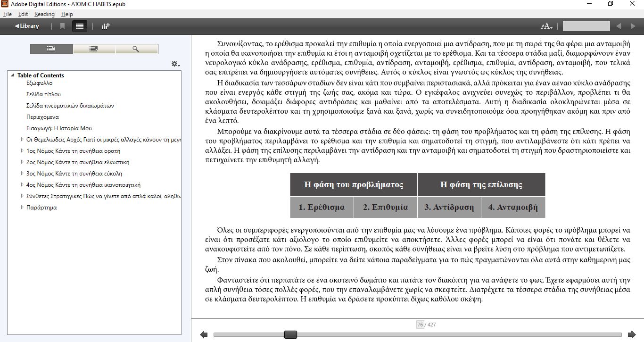Image resolution: width=644 pixels, height=342 pixels.
Task: Go to previous search result arrow
Action: point(619,26)
